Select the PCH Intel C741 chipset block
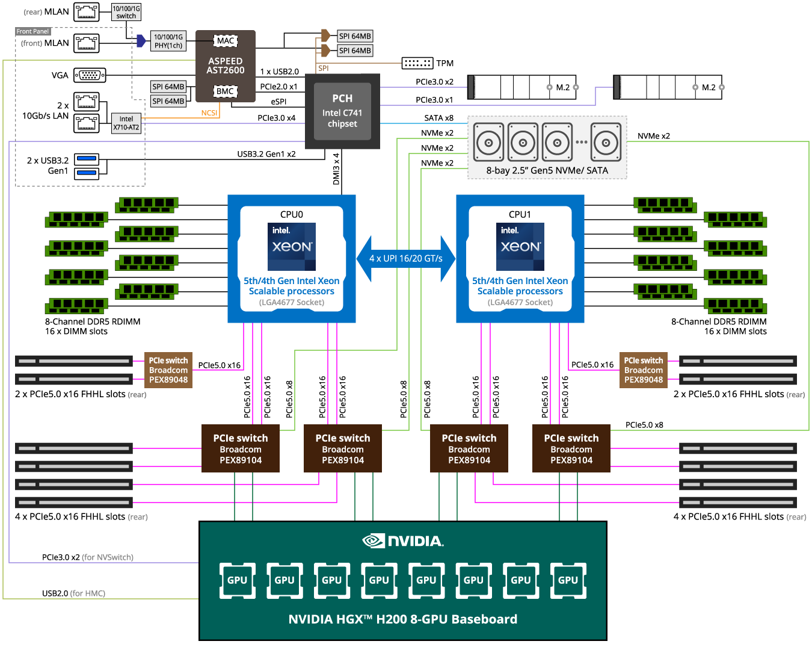 342,111
